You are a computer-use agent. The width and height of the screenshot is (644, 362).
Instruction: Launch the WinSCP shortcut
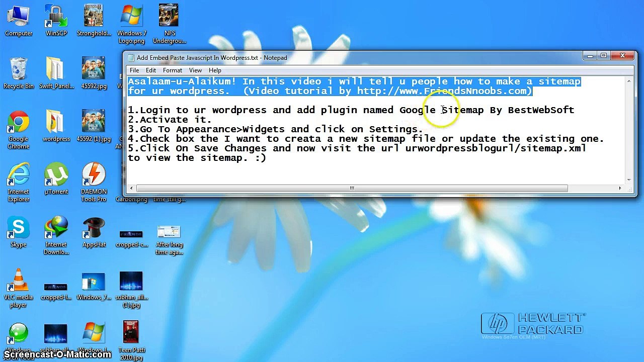pos(56,21)
